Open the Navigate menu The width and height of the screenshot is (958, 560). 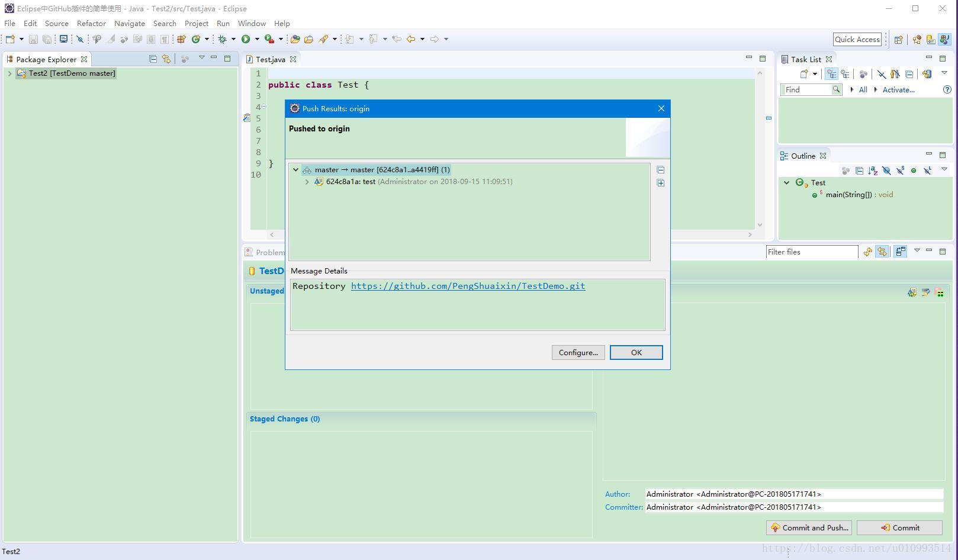point(130,24)
